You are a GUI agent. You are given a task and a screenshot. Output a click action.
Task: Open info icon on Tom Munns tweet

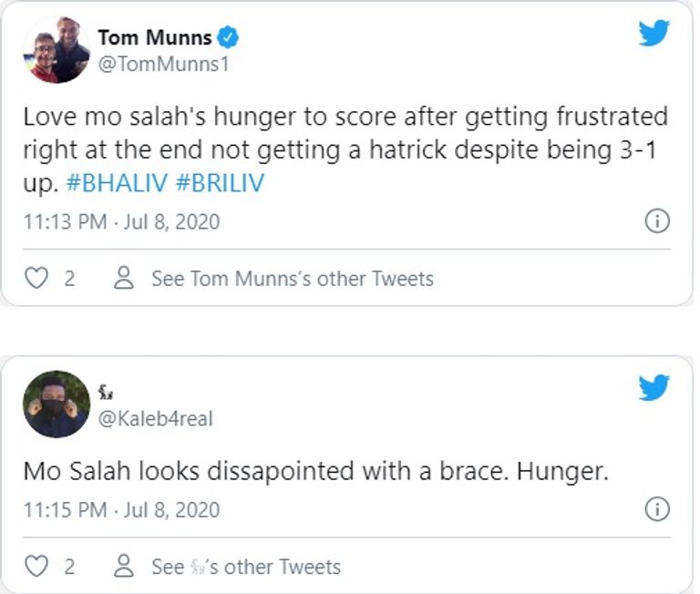(657, 221)
